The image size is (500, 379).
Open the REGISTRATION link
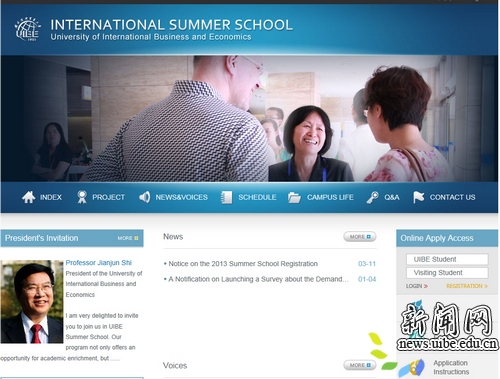[x=467, y=286]
